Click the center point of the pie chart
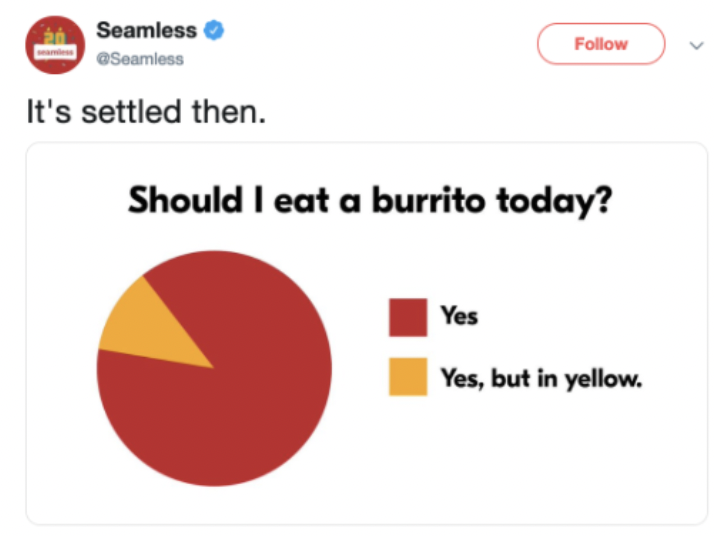Screen dimensions: 714x536 pos(214,368)
